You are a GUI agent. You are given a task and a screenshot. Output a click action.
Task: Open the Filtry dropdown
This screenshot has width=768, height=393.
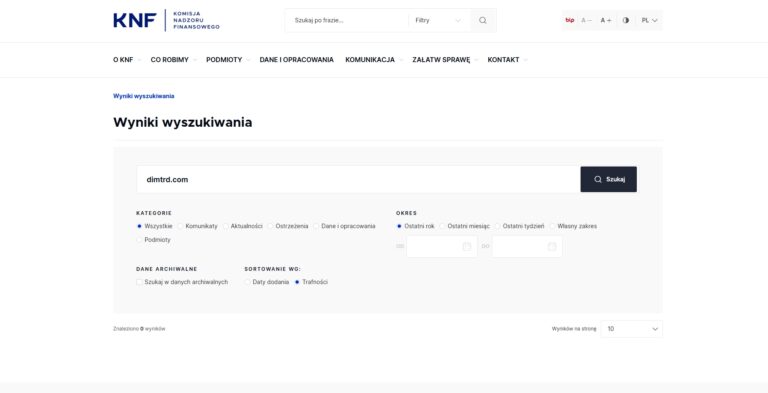tap(439, 21)
